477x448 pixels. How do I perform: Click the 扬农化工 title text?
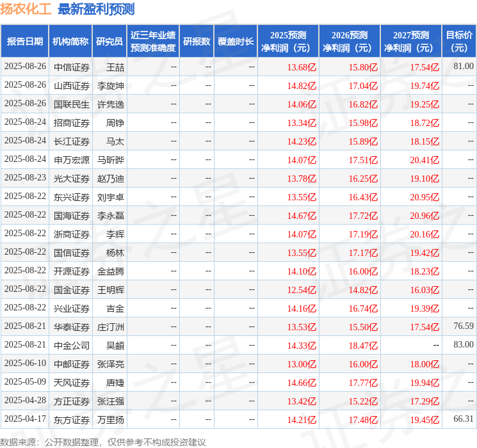pos(26,9)
